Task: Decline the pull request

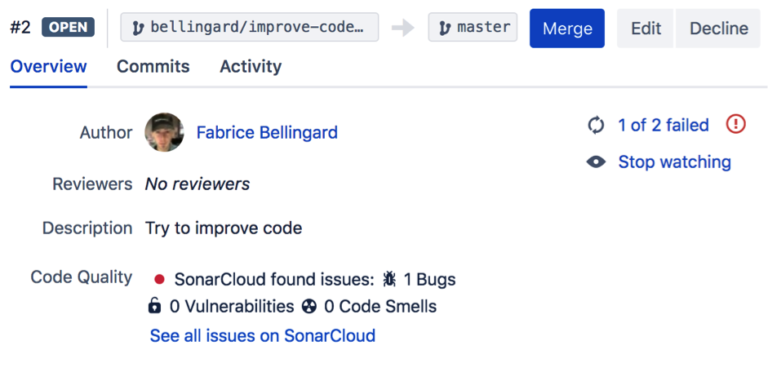Action: (719, 28)
